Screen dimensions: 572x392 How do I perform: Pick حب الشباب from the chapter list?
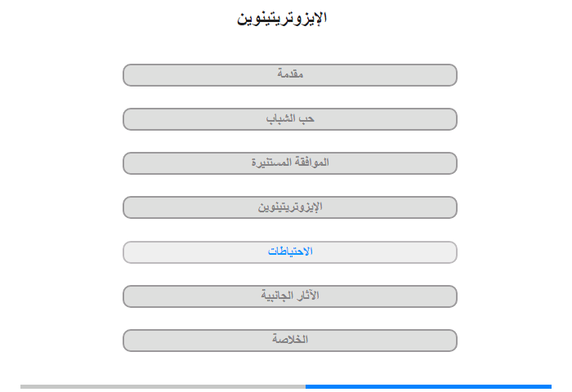[290, 119]
